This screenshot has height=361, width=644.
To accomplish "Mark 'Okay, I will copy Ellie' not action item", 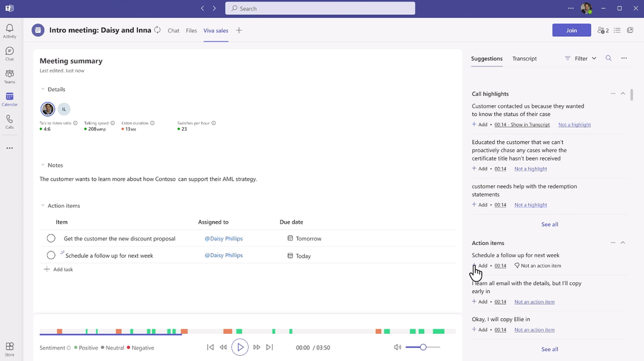I will (x=534, y=329).
